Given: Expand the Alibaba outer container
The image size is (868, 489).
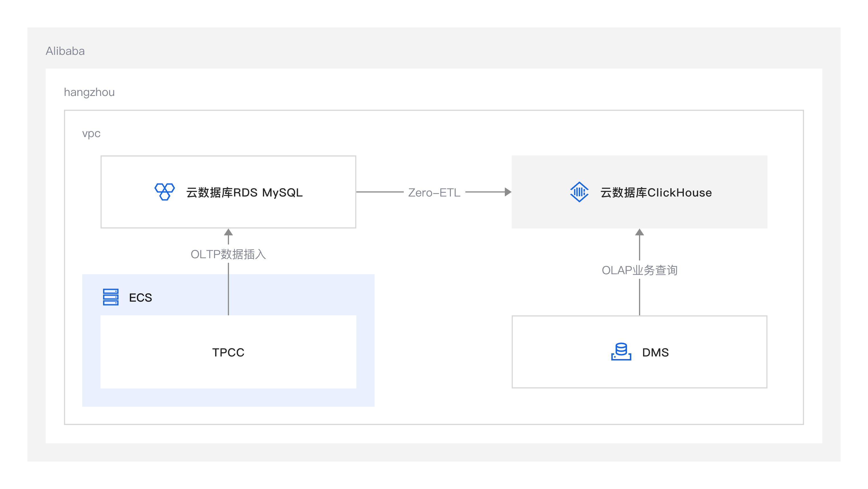Looking at the screenshot, I should tap(65, 51).
